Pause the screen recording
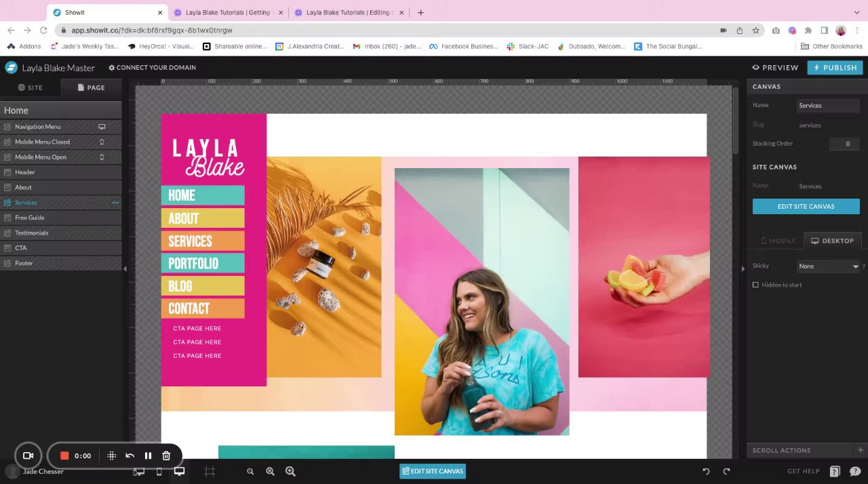 [x=148, y=456]
